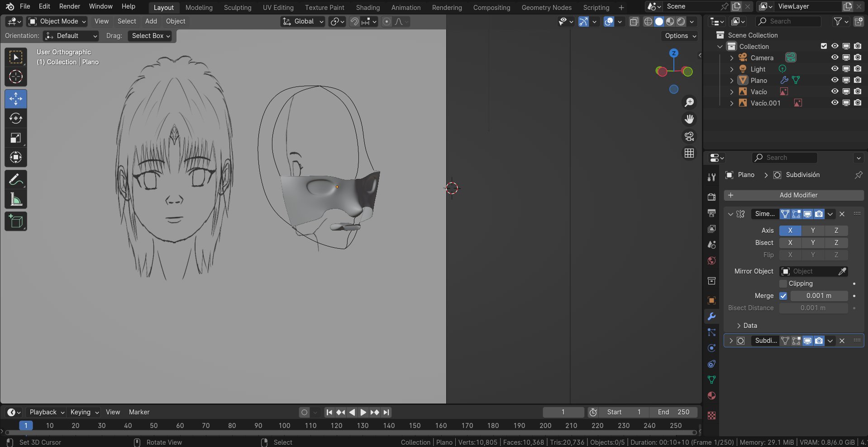Select the Transform tool
This screenshot has width=868, height=447.
tap(16, 158)
